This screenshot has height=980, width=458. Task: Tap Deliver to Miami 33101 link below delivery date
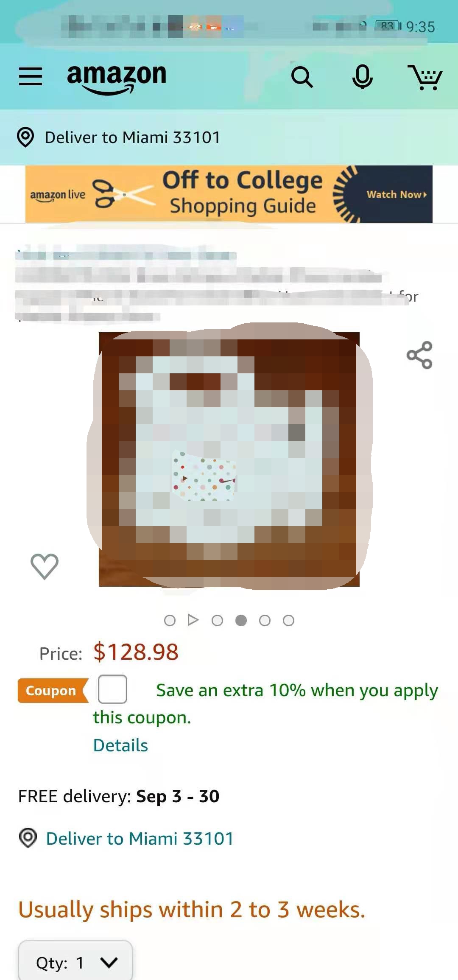pos(140,839)
